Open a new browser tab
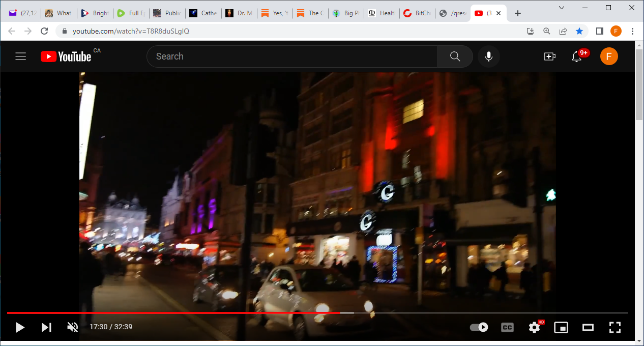Screen dimensions: 644x346 point(518,13)
